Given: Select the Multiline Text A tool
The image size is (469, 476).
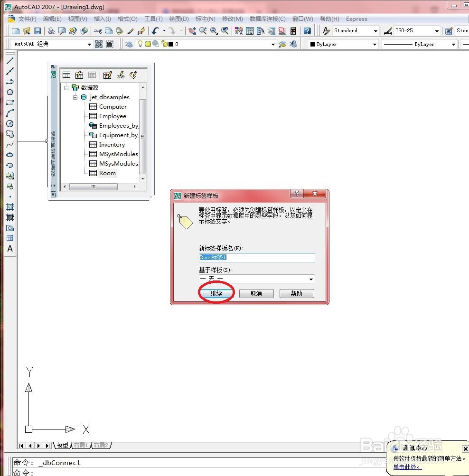Looking at the screenshot, I should click(9, 249).
